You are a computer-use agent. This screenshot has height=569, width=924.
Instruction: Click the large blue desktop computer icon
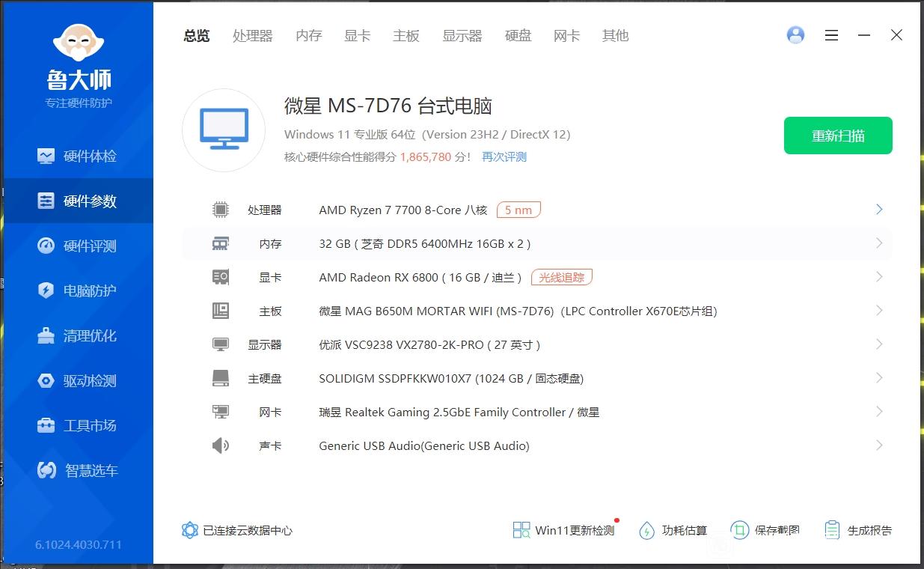click(x=224, y=130)
